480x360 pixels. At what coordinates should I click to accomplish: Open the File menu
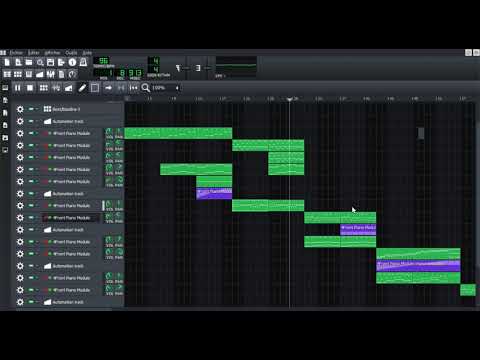[16, 53]
